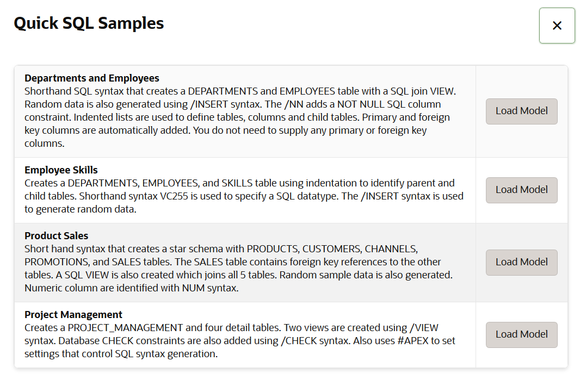Click the Load Model button for Departments and Employees

pyautogui.click(x=521, y=111)
